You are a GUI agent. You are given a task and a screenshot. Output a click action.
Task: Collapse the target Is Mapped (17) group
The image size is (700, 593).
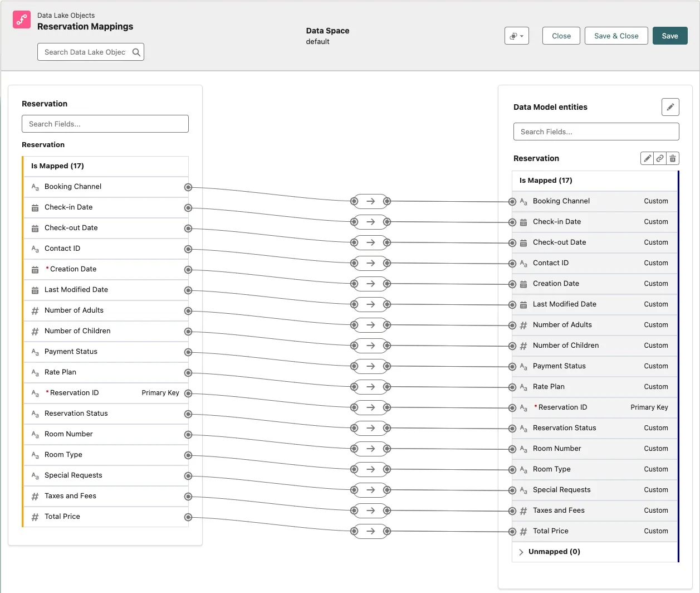[x=546, y=181]
